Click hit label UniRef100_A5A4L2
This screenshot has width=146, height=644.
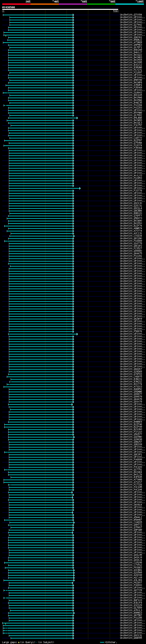(x=131, y=517)
